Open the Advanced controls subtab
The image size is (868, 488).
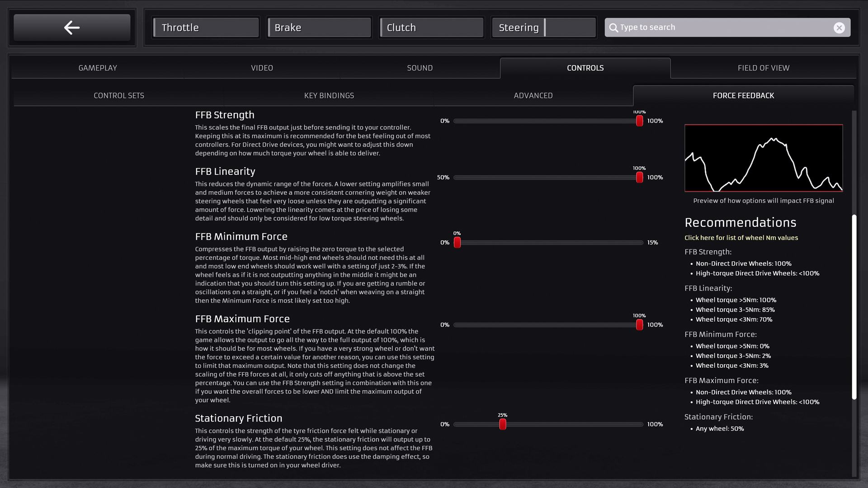click(533, 95)
